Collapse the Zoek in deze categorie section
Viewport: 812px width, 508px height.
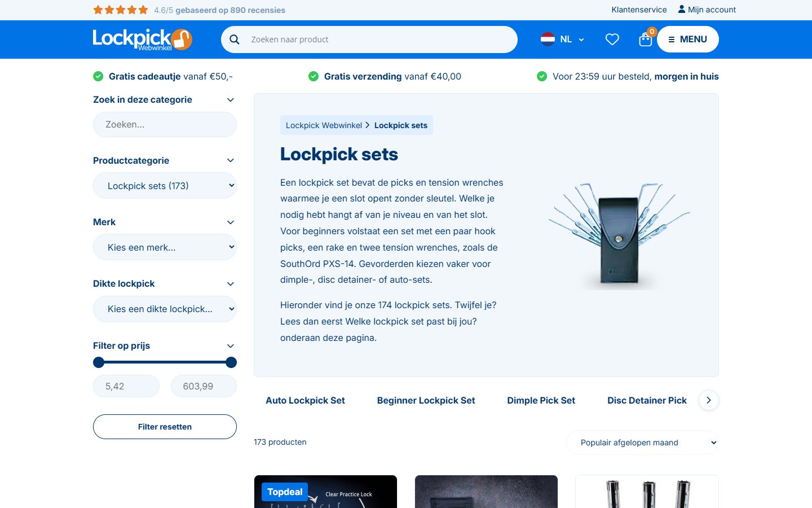click(230, 100)
